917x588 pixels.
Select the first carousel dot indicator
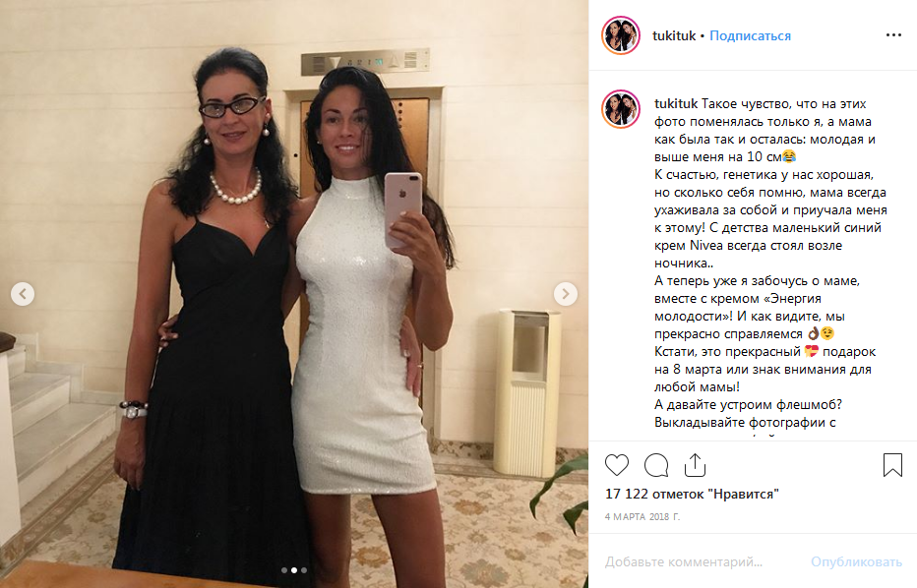click(x=284, y=570)
